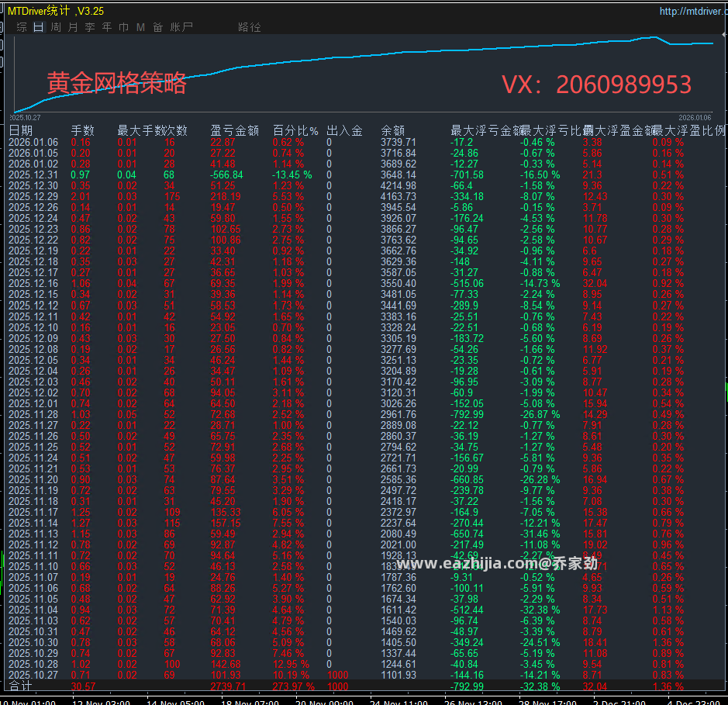The image size is (728, 705).
Task: Click the 2025.11.13 date cell
Action: (33, 534)
